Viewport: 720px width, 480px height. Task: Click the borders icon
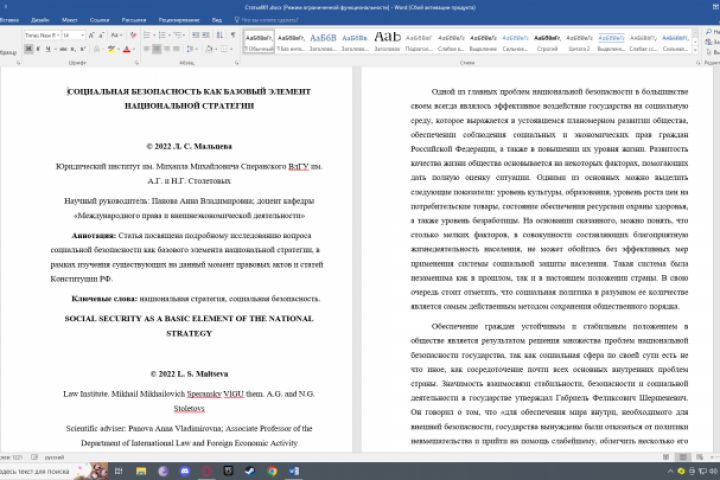pyautogui.click(x=224, y=49)
